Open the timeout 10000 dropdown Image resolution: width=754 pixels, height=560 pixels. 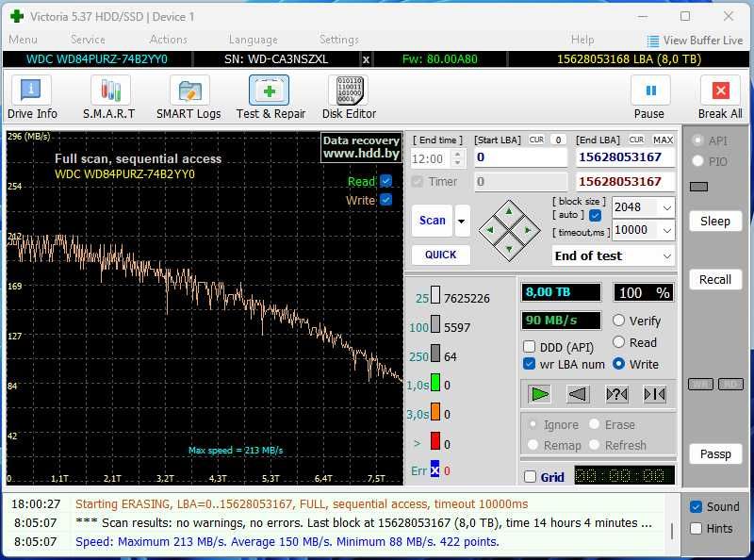[x=667, y=230]
